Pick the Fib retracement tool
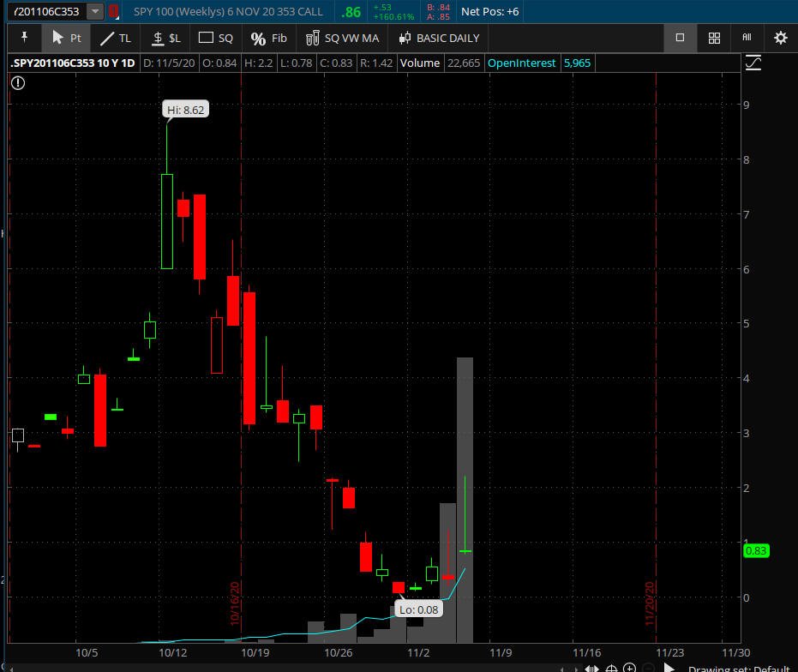Image resolution: width=798 pixels, height=672 pixels. 269,38
